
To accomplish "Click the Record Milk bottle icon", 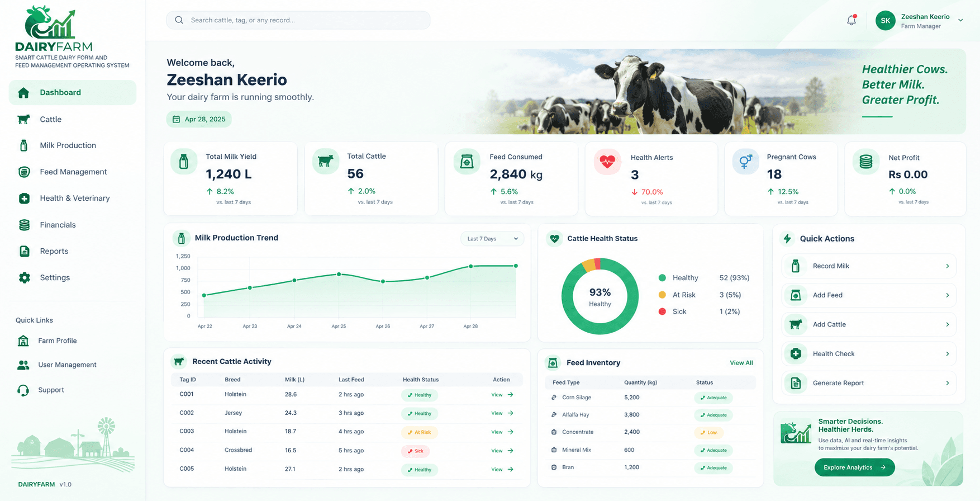I will tap(796, 266).
